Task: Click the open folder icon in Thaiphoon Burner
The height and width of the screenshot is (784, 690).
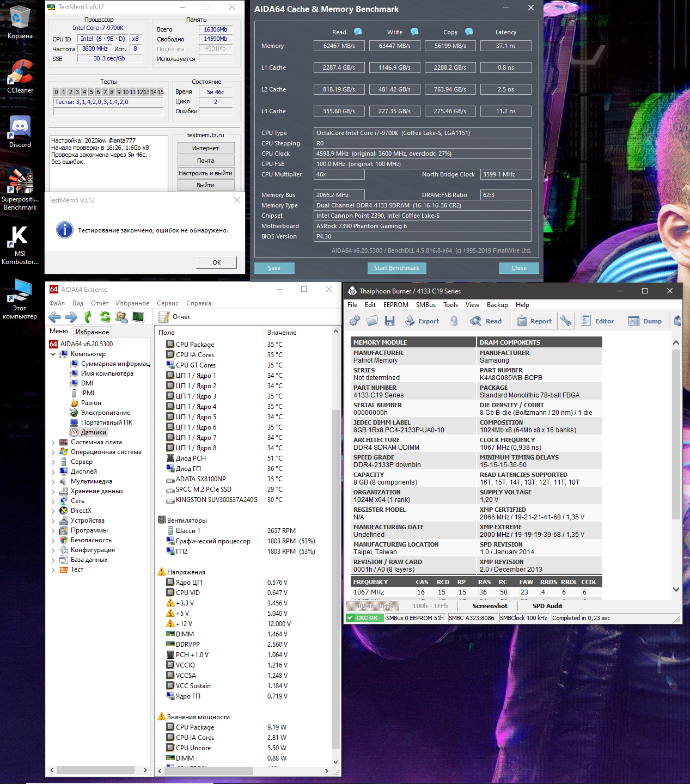Action: pyautogui.click(x=372, y=321)
